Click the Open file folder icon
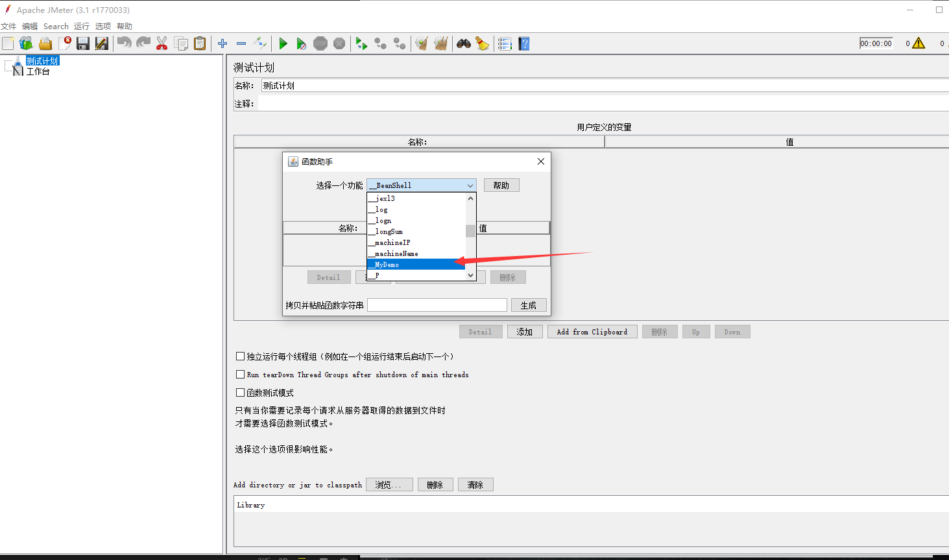This screenshot has height=560, width=949. 45,43
